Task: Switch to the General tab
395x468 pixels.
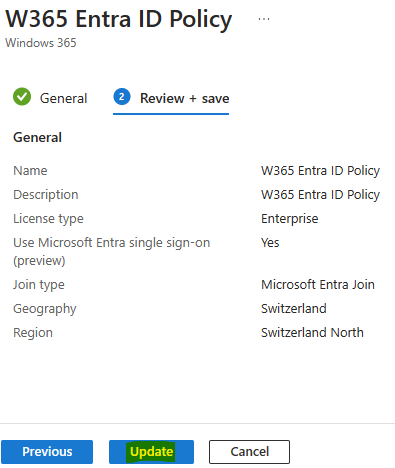Action: pyautogui.click(x=63, y=98)
